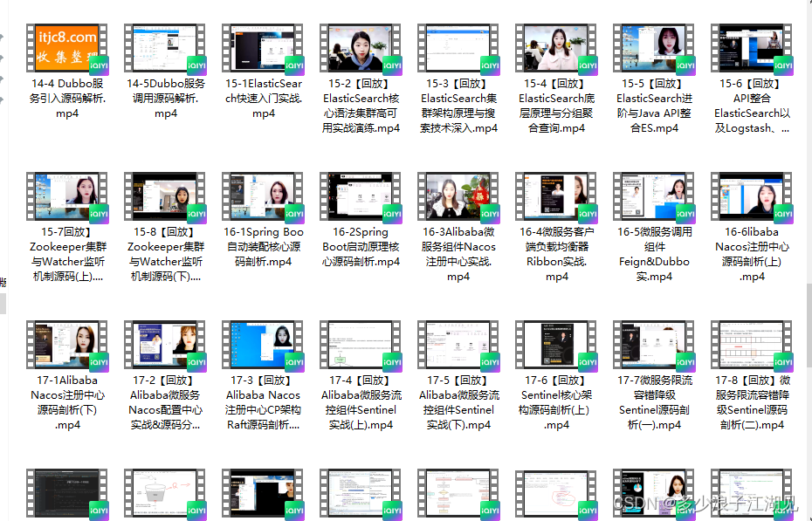Click file name 14-4 Dubbo服务引入源码解析.mp4
Image resolution: width=812 pixels, height=521 pixels.
67,99
